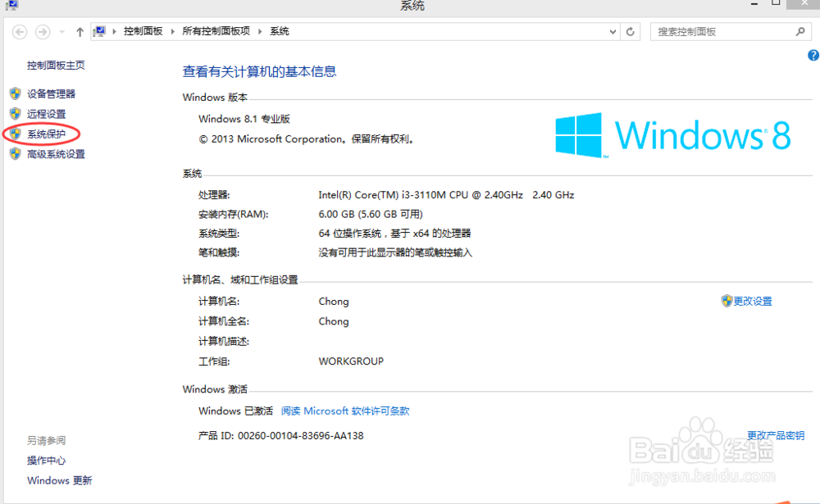The width and height of the screenshot is (820, 504).
Task: Open 系统保护 from the sidebar
Action: [x=47, y=134]
